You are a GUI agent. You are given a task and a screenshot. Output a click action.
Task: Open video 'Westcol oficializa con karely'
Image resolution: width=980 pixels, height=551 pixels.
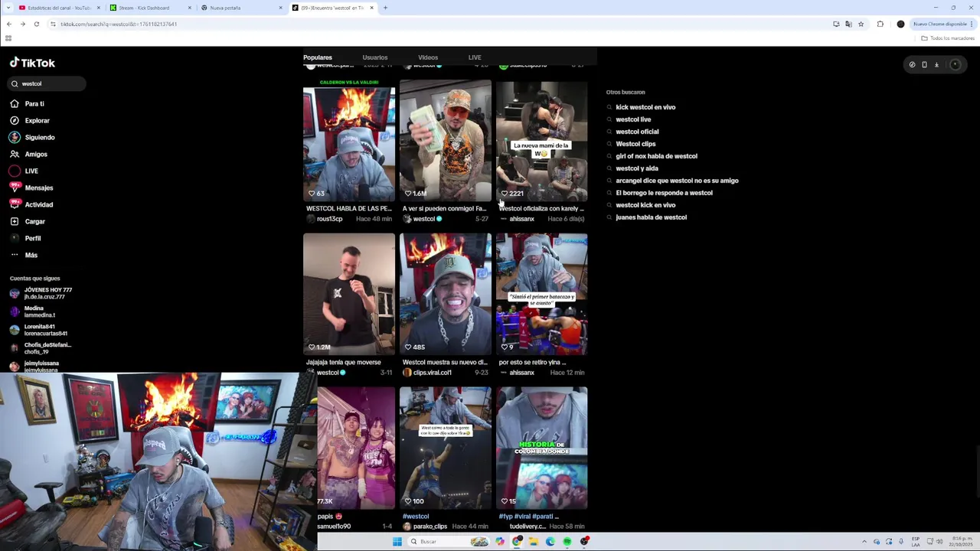click(x=541, y=142)
